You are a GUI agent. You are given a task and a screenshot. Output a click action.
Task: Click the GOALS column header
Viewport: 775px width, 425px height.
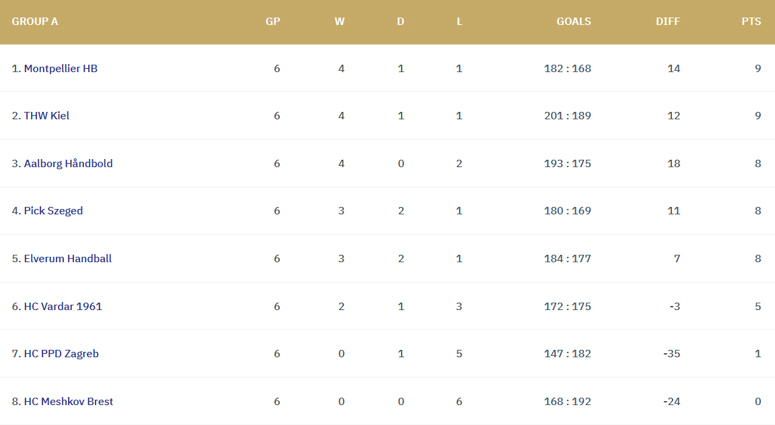pos(574,21)
